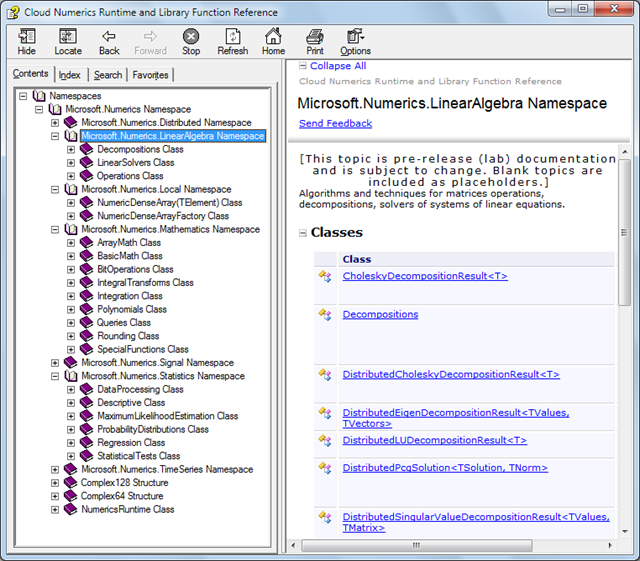Switch to the Contents tab

(x=31, y=74)
